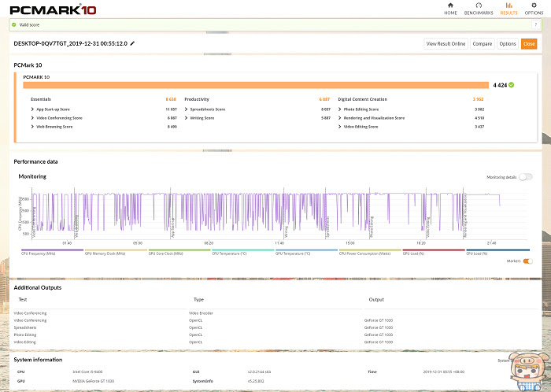
Task: Toggle the CPU Frequency (MHz) legend series
Action: [x=52, y=252]
